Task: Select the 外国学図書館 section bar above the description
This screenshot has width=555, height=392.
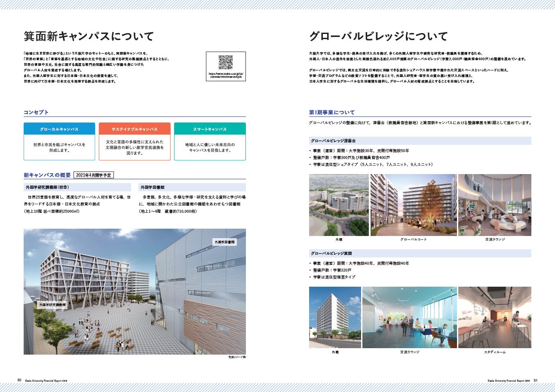Action: tap(192, 187)
